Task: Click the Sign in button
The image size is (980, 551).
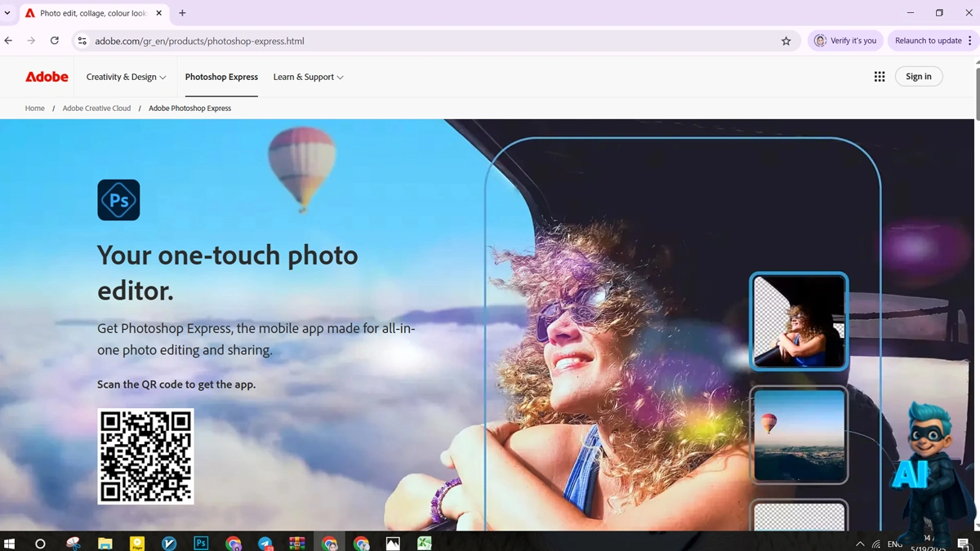Action: (x=919, y=77)
